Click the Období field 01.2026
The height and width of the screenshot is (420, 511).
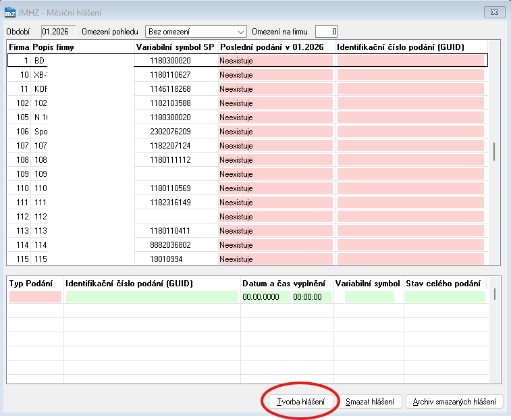(x=58, y=32)
